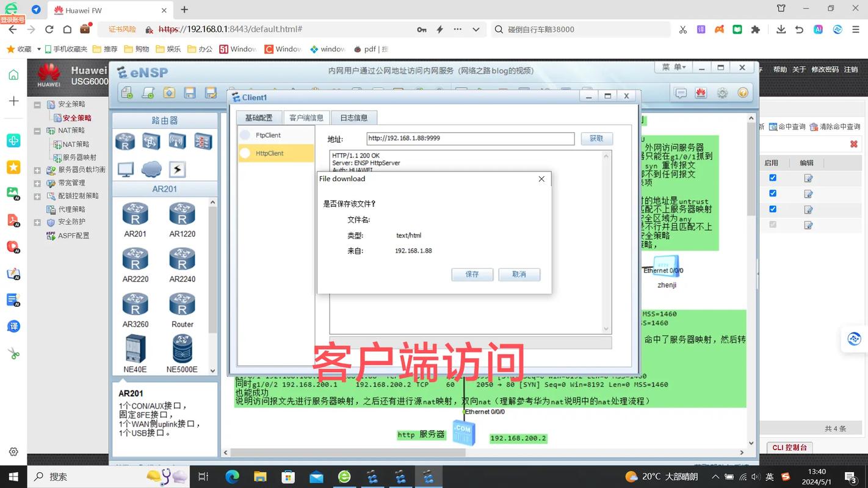The width and height of the screenshot is (868, 488).
Task: Switch to the 日志信息 tab
Action: [x=353, y=117]
